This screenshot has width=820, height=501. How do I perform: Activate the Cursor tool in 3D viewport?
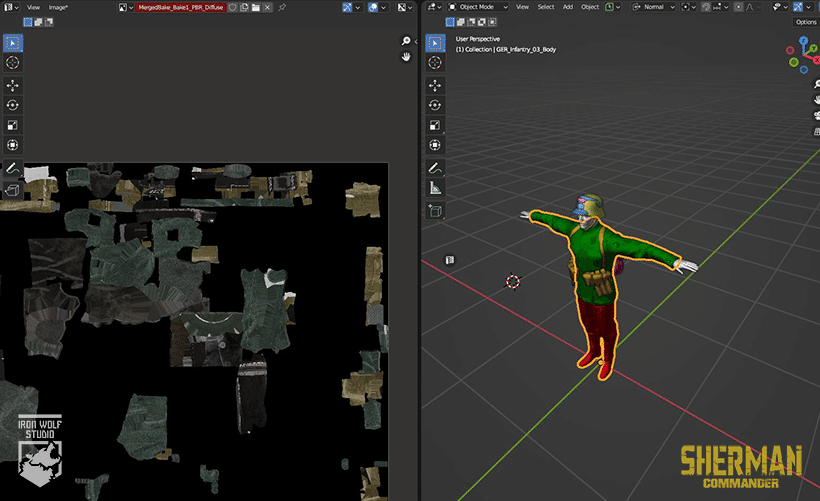click(x=435, y=63)
